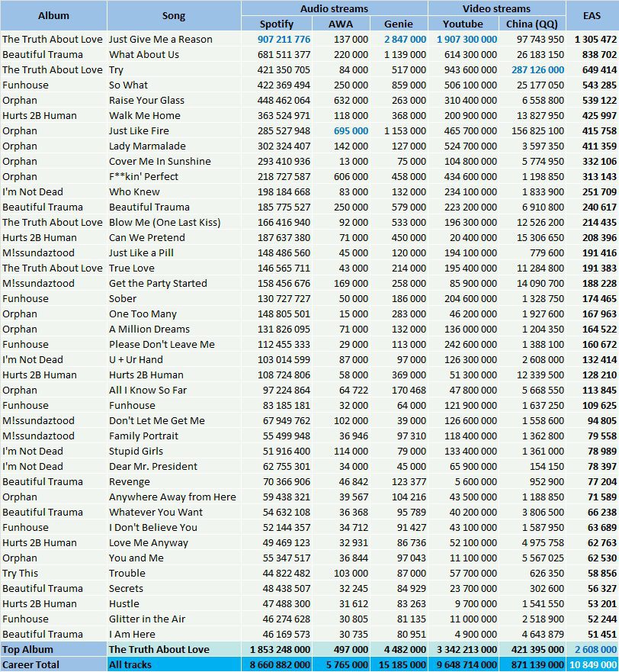Screen dimensions: 619x672
Task: Click Spotify value 681 511 377
Action: pos(284,55)
